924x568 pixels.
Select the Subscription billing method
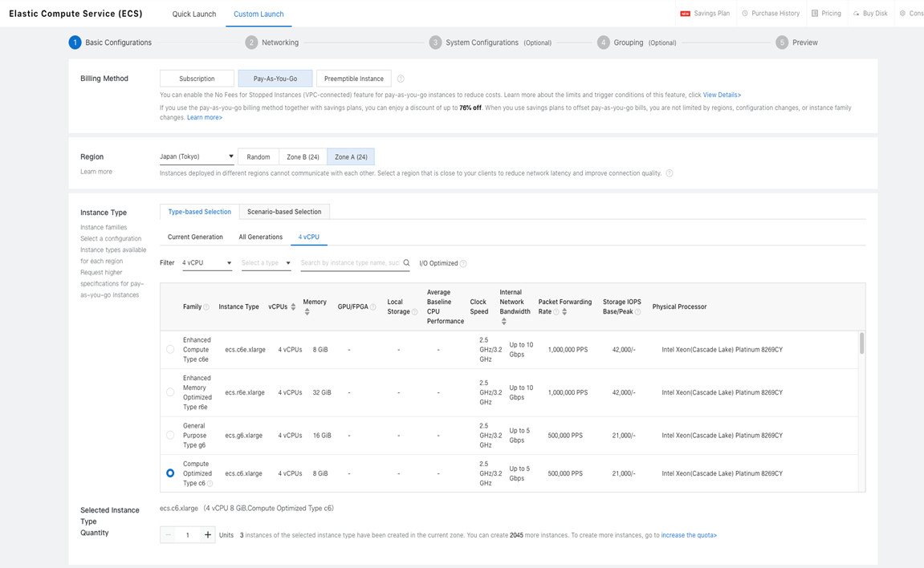197,79
